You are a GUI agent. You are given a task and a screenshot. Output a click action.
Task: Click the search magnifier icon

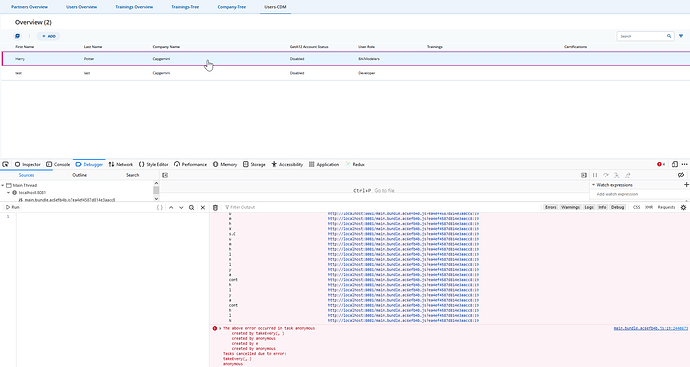669,36
